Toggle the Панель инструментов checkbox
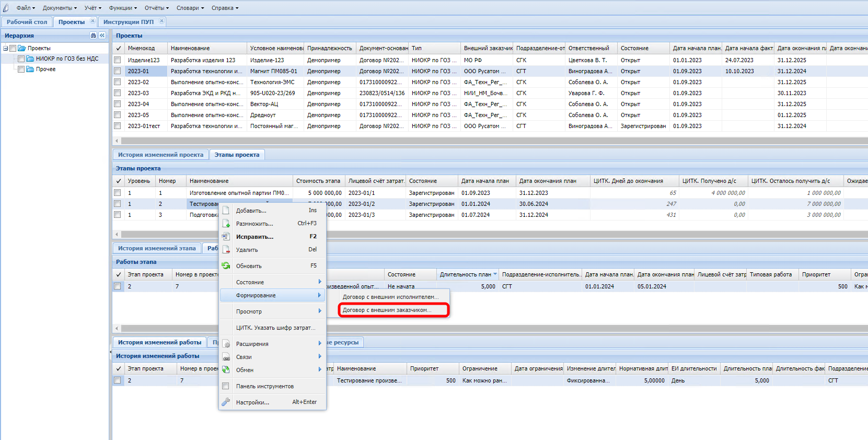The height and width of the screenshot is (440, 868). [226, 386]
